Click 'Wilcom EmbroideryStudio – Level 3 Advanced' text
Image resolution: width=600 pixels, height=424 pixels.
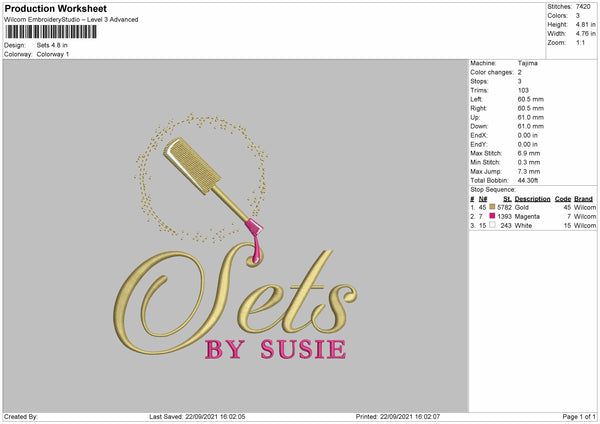point(71,20)
